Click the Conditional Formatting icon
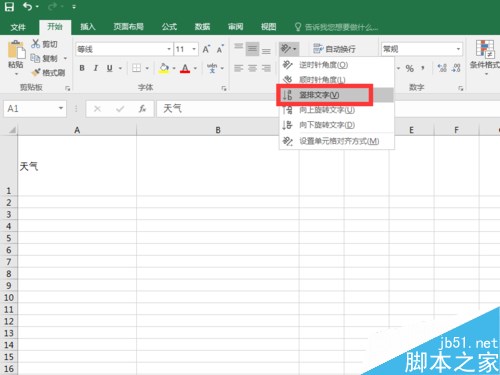 click(x=485, y=49)
